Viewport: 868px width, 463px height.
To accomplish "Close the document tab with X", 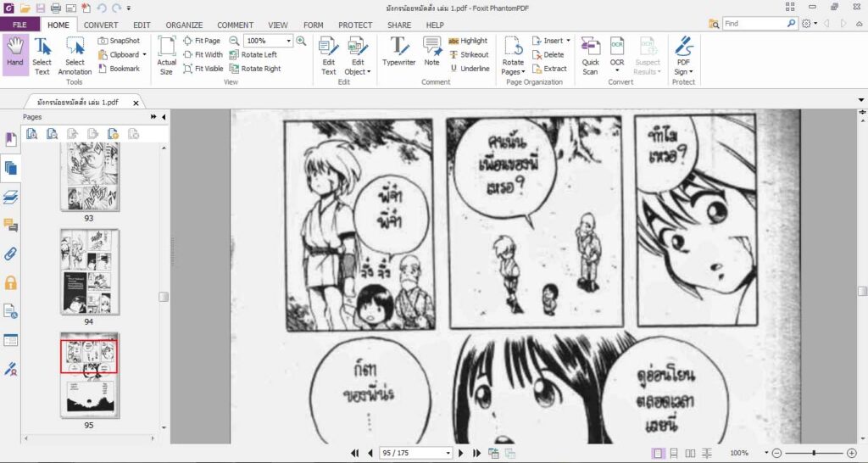I will point(136,103).
